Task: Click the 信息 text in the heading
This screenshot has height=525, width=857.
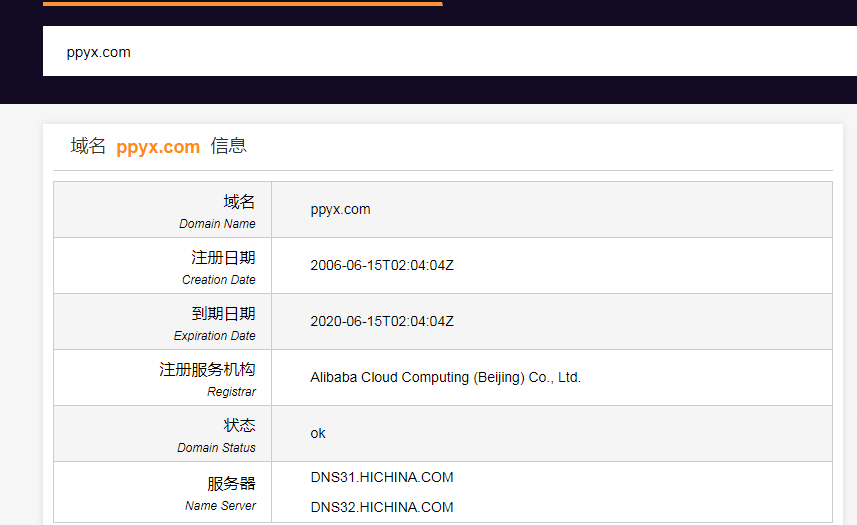Action: [228, 146]
